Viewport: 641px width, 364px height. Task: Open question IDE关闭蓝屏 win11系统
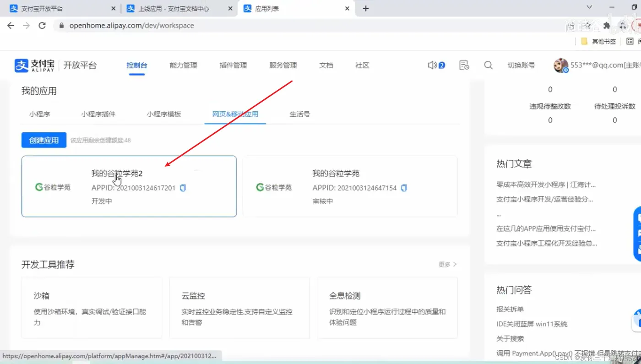pos(532,324)
